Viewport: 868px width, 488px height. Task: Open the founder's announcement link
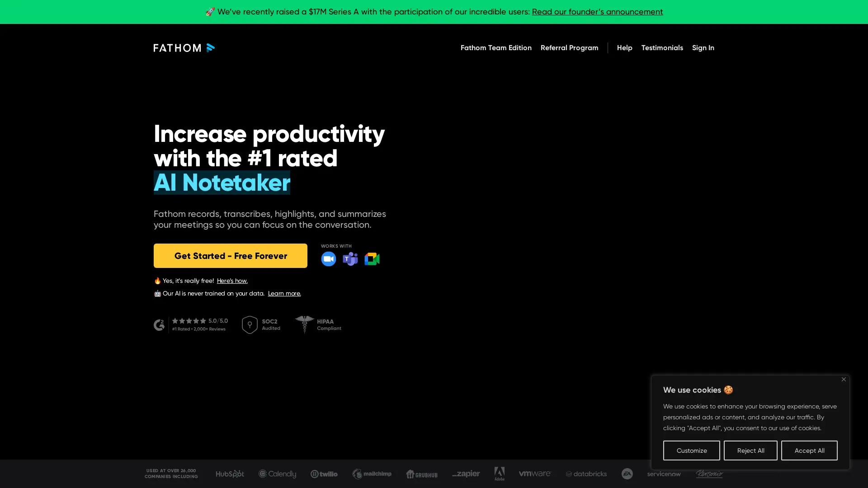[597, 12]
